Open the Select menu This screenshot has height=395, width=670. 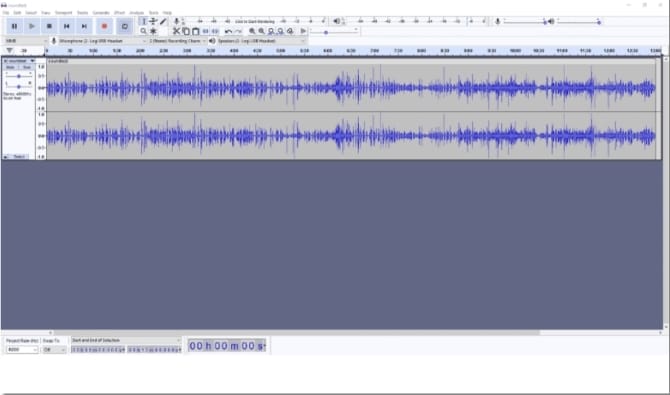tap(31, 13)
